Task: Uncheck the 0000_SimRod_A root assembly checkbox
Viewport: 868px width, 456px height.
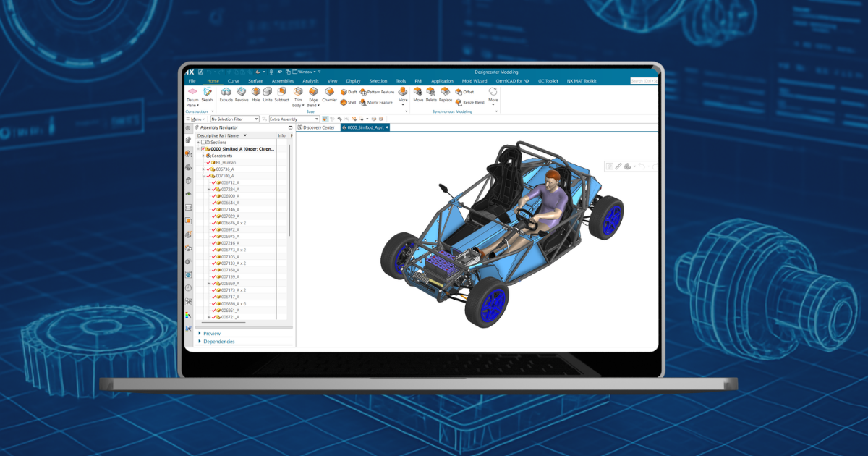Action: [204, 149]
